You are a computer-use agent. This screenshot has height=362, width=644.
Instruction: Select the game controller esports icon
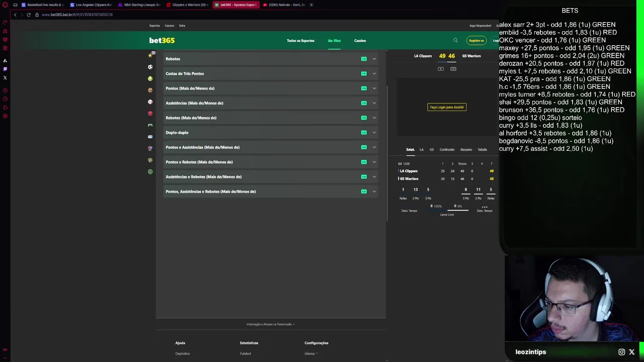click(x=150, y=125)
